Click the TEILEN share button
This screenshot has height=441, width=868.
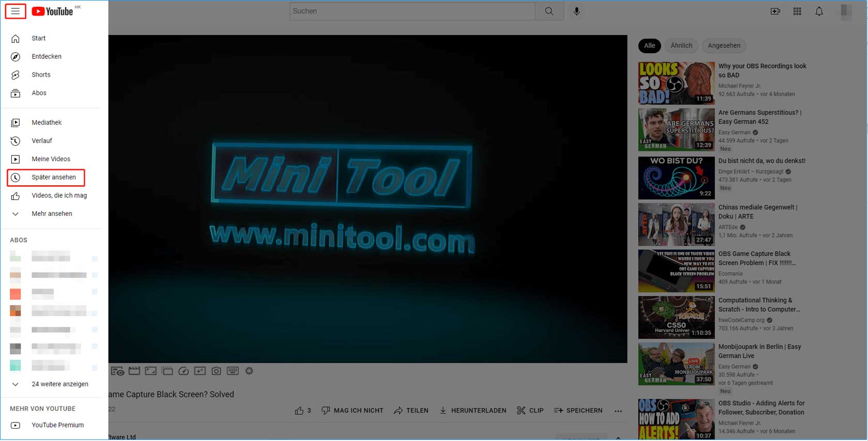tap(411, 411)
